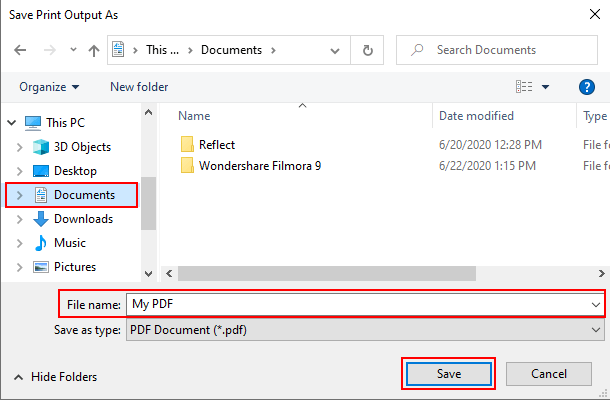This screenshot has width=610, height=400.
Task: Open the File name dropdown arrow
Action: pos(596,305)
